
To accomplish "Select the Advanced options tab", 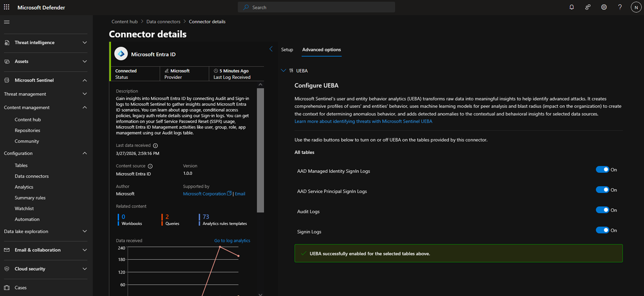I will click(x=322, y=50).
